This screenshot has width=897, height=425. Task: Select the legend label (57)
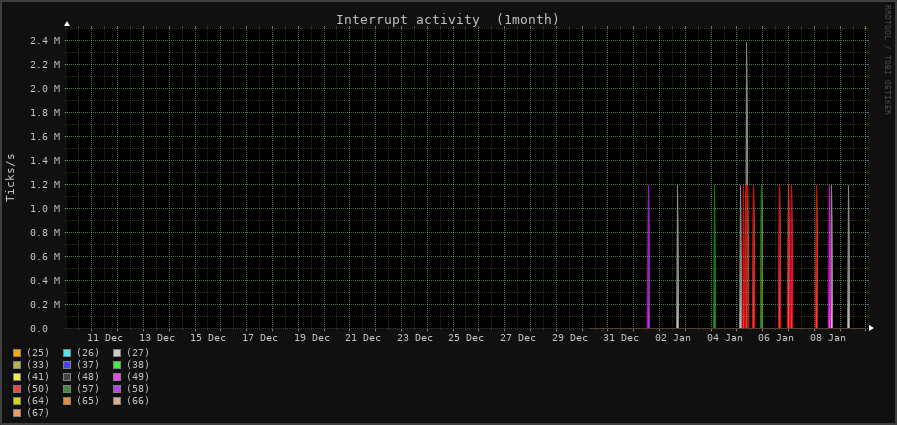tap(88, 389)
